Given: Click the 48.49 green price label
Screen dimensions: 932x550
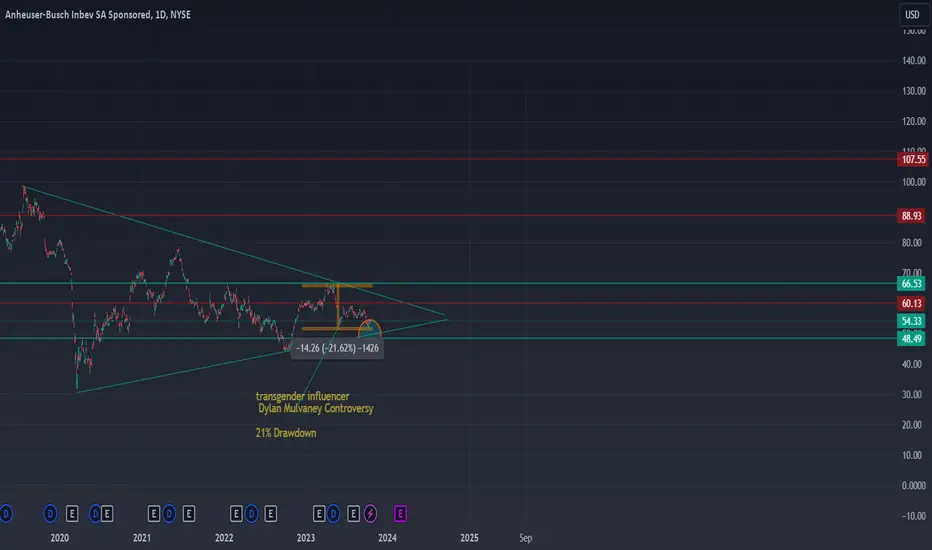Looking at the screenshot, I should tap(912, 338).
